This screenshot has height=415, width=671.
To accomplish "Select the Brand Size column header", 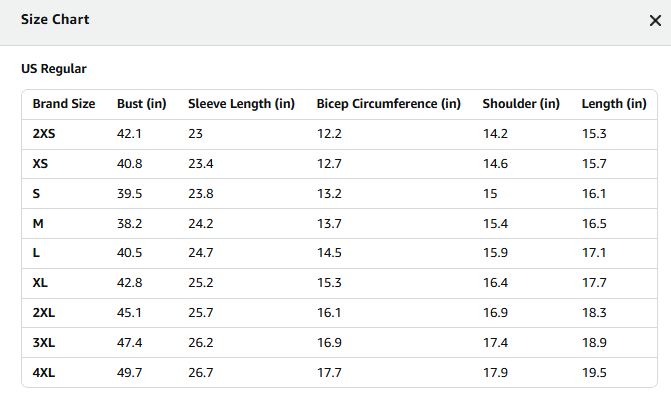I will (64, 104).
